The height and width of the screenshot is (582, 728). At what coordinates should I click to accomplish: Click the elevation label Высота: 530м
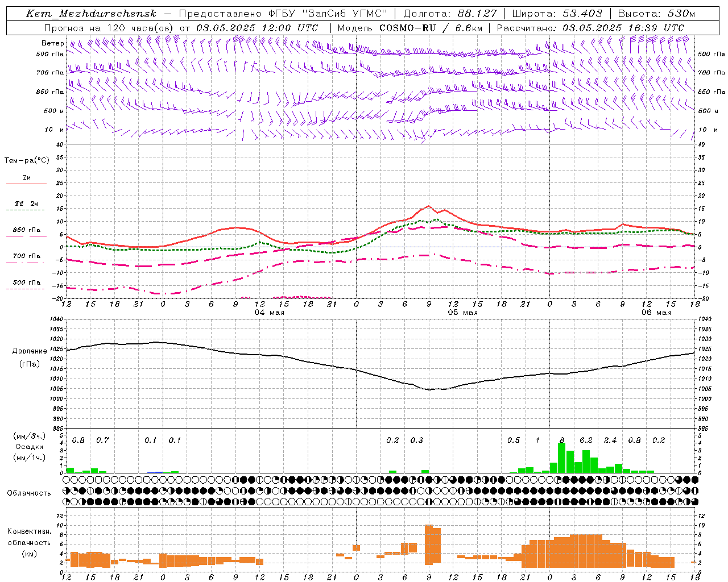point(656,14)
